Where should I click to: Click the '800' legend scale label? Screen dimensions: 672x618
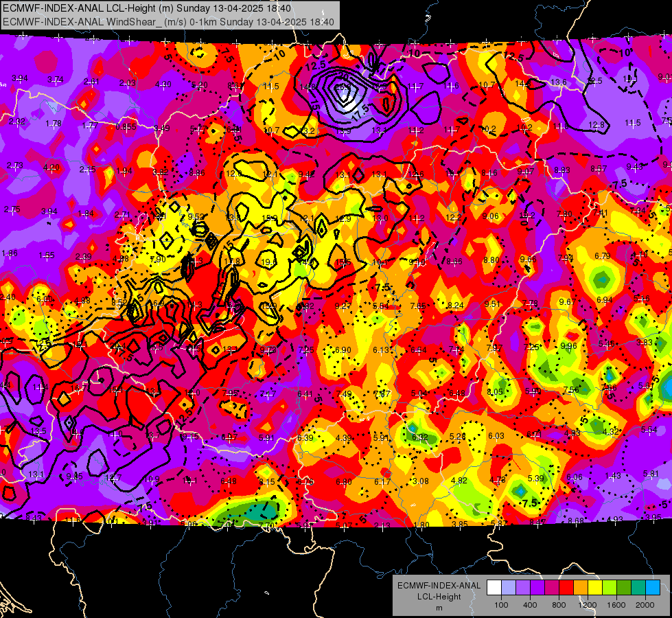tap(559, 605)
